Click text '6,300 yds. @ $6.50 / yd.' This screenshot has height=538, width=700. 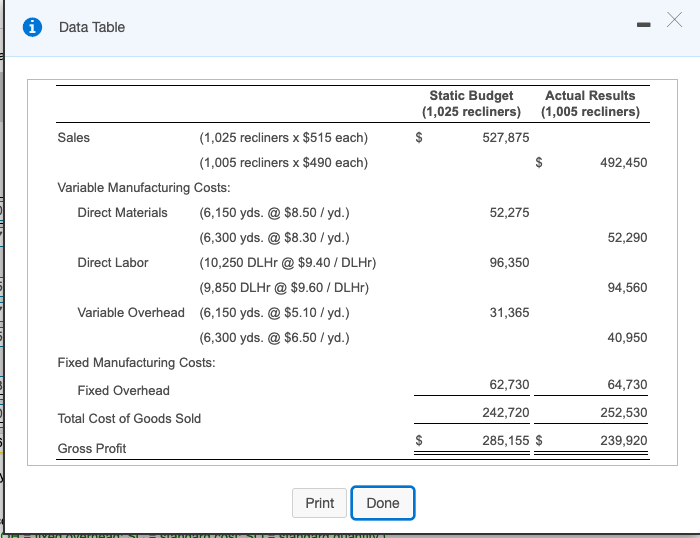274,338
